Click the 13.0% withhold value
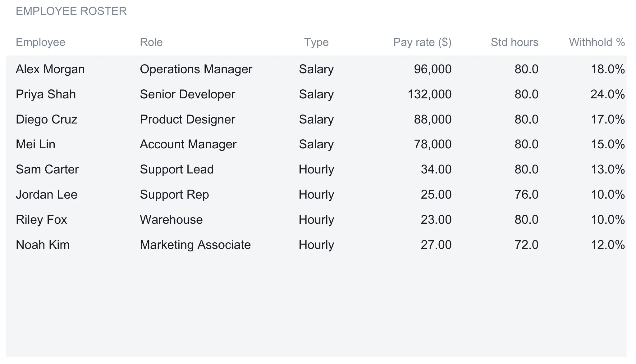636x364 pixels. coord(608,169)
